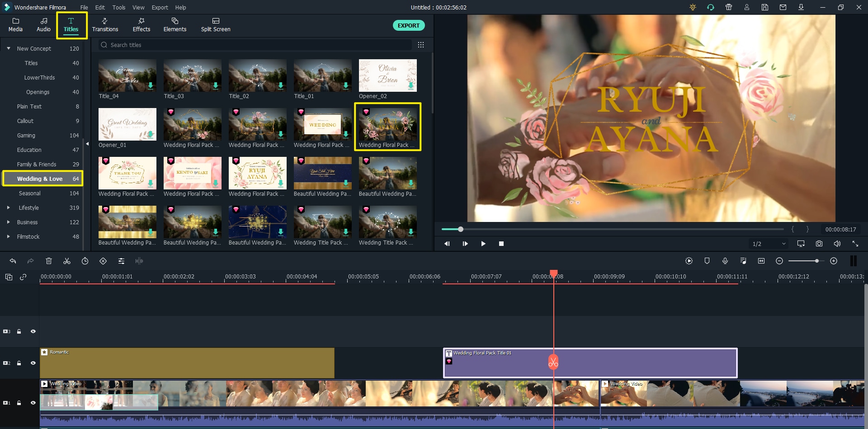This screenshot has height=429, width=868.
Task: Collapse the titles library panel arrow
Action: pos(87,144)
